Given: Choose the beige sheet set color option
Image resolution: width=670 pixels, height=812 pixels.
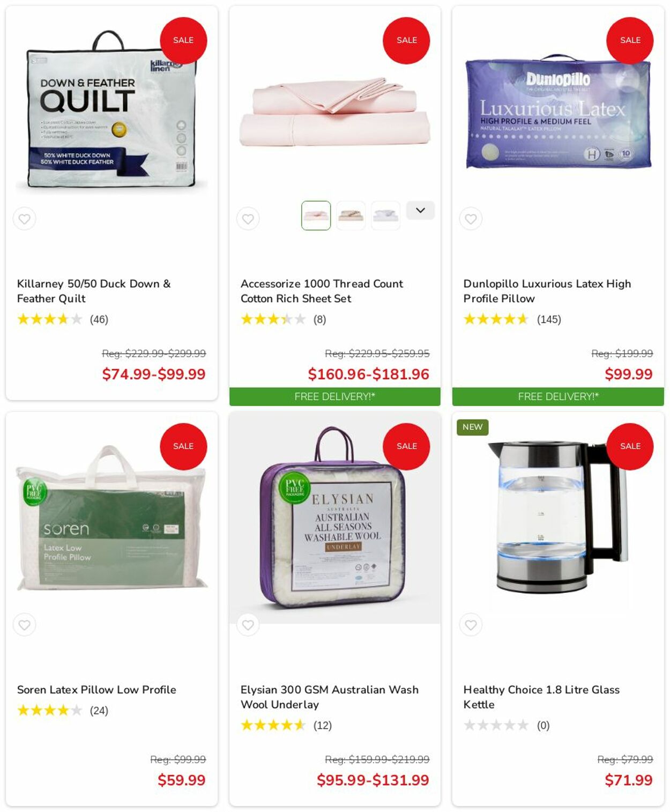Looking at the screenshot, I should tap(351, 216).
